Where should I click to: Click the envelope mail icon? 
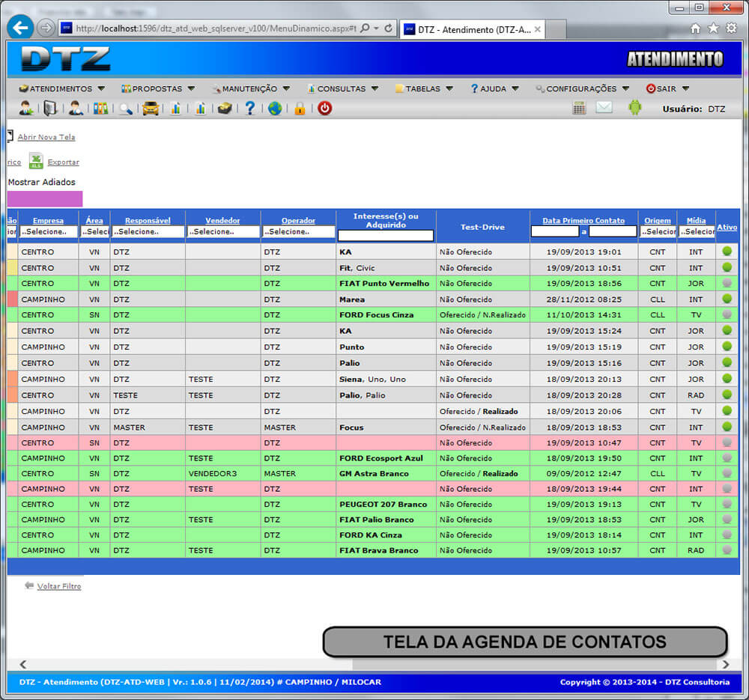click(x=604, y=108)
